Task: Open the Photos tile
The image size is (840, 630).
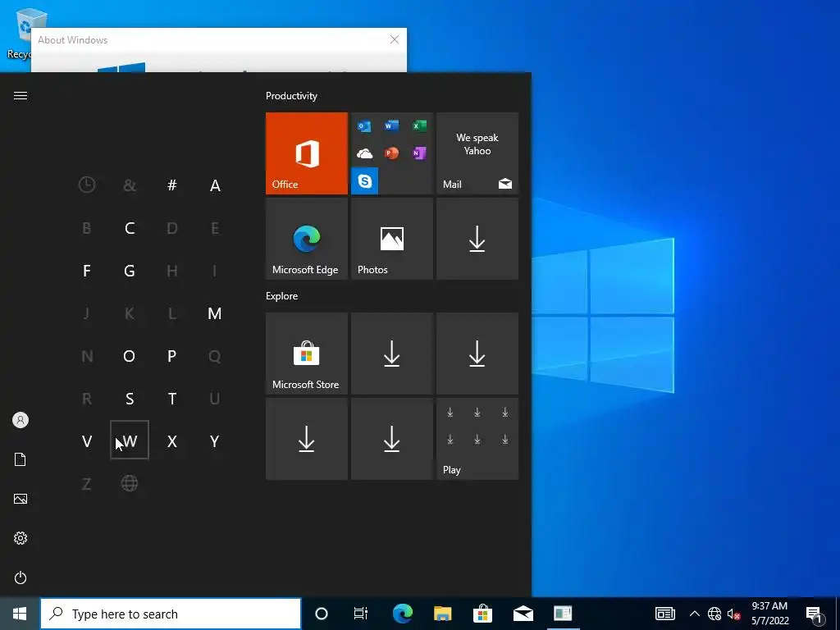Action: pos(391,239)
